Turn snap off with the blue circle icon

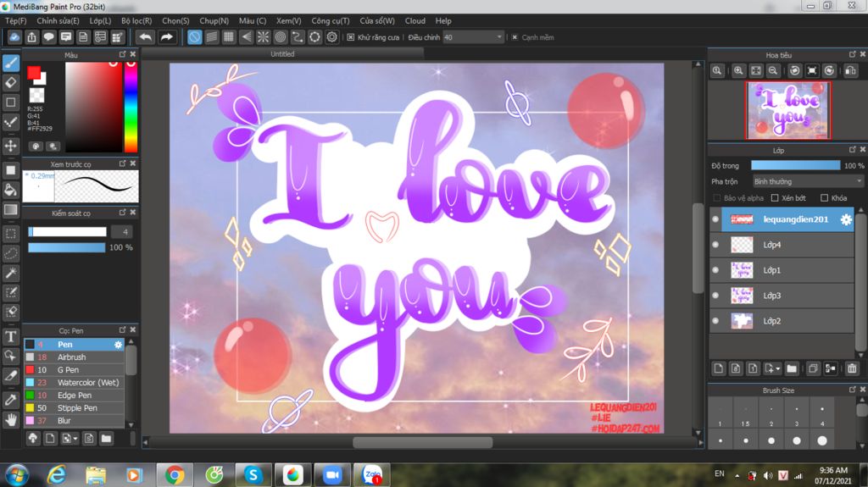pos(194,37)
